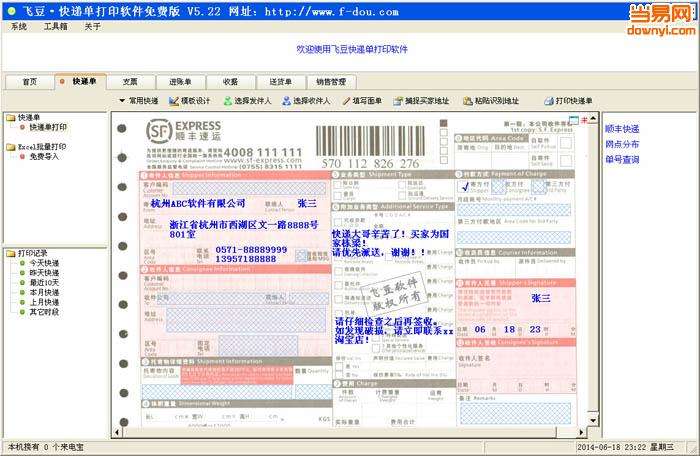Image resolution: width=700 pixels, height=456 pixels.
Task: Click the 快递单 folder label in tree
Action: [x=29, y=118]
